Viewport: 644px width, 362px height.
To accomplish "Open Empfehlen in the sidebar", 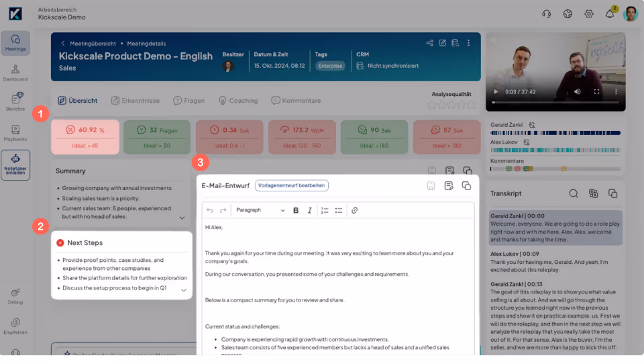I will click(15, 326).
